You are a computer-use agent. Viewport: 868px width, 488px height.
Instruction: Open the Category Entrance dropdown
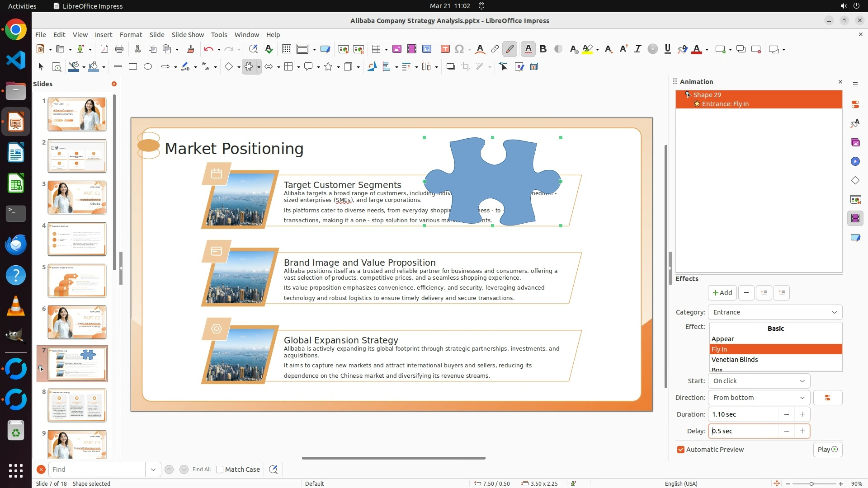(775, 312)
